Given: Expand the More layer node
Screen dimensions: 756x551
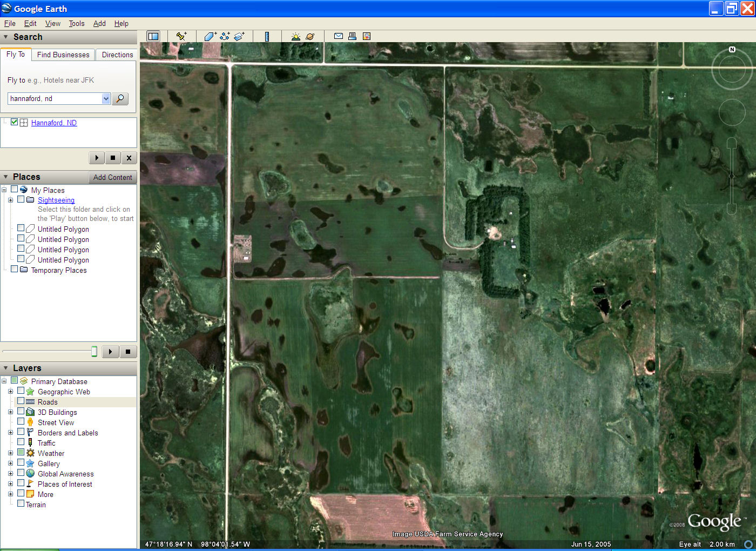Looking at the screenshot, I should click(10, 494).
